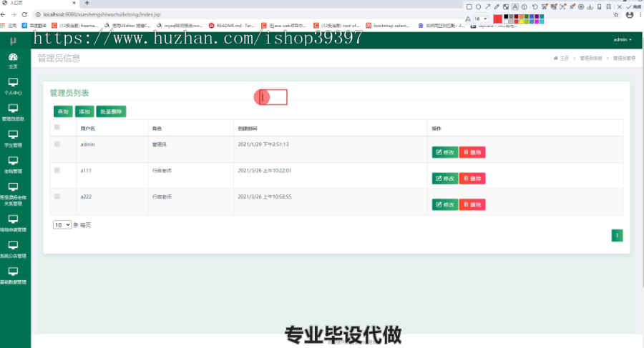Confirm screenshot with 完成 checkmark
Image resolution: width=644 pixels, height=348 pixels.
coord(634,7)
